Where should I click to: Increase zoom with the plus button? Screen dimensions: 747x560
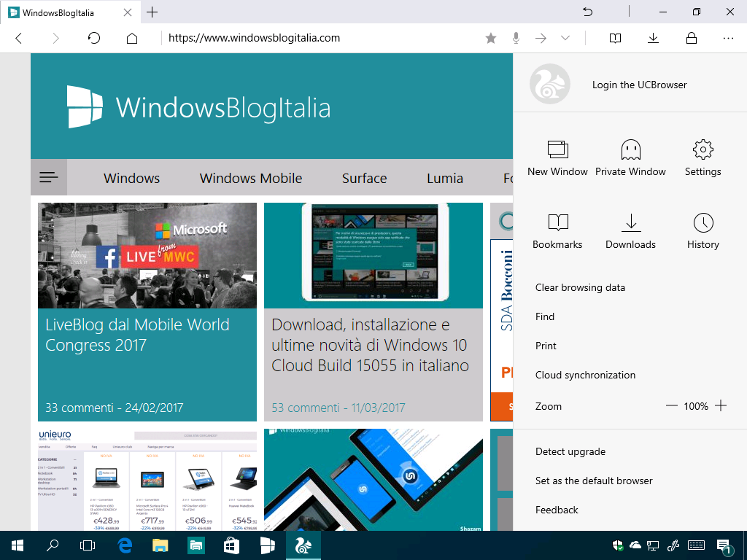pyautogui.click(x=721, y=406)
